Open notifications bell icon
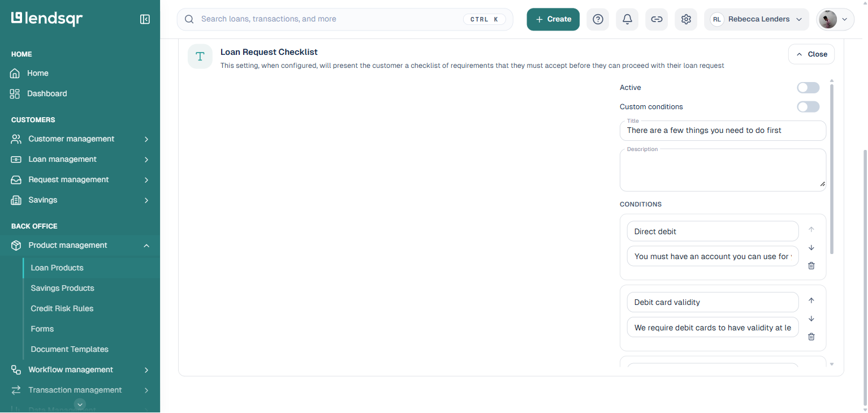The height and width of the screenshot is (413, 868). pyautogui.click(x=627, y=19)
